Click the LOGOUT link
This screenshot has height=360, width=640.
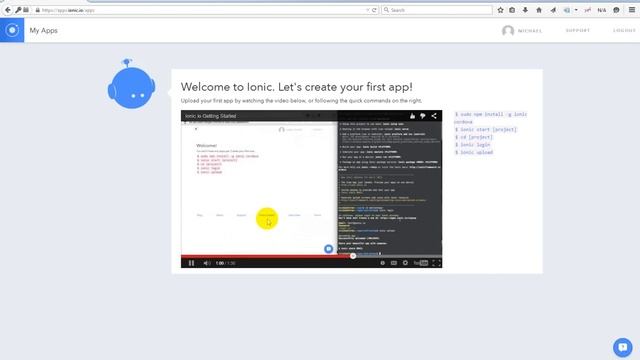(x=624, y=31)
